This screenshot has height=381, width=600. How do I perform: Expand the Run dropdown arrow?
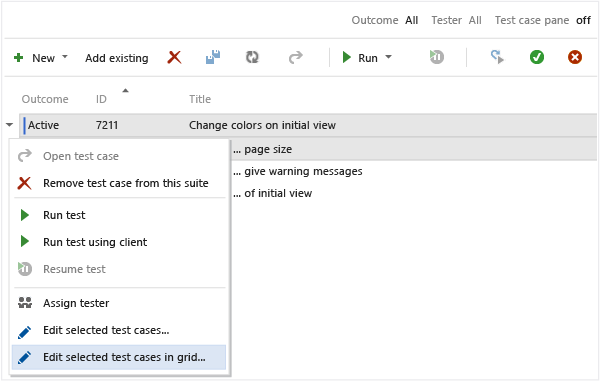pos(388,57)
